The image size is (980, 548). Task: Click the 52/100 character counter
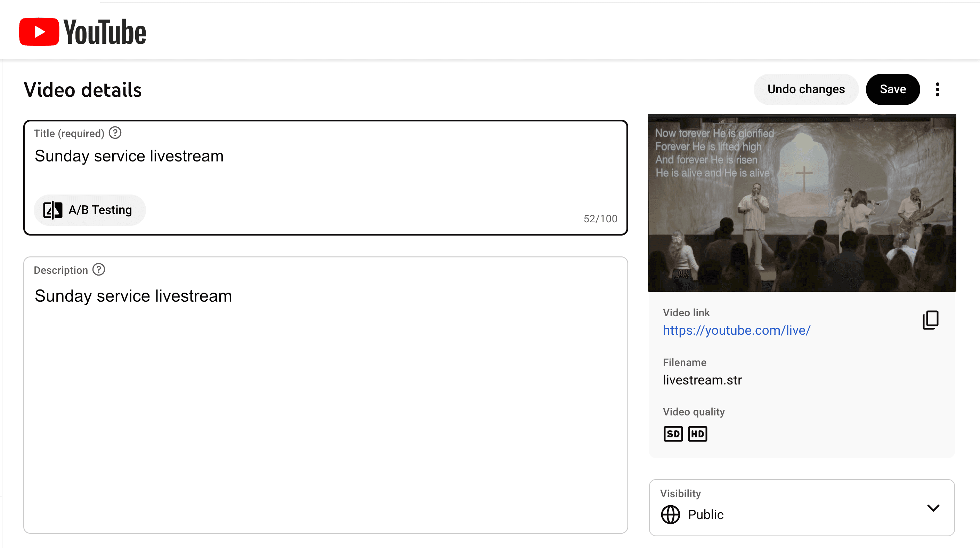pos(600,219)
